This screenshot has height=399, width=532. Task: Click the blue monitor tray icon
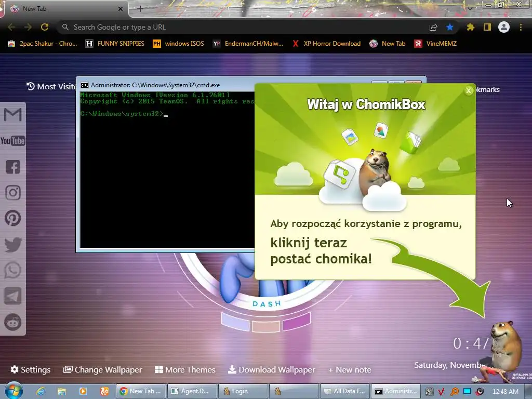[467, 391]
